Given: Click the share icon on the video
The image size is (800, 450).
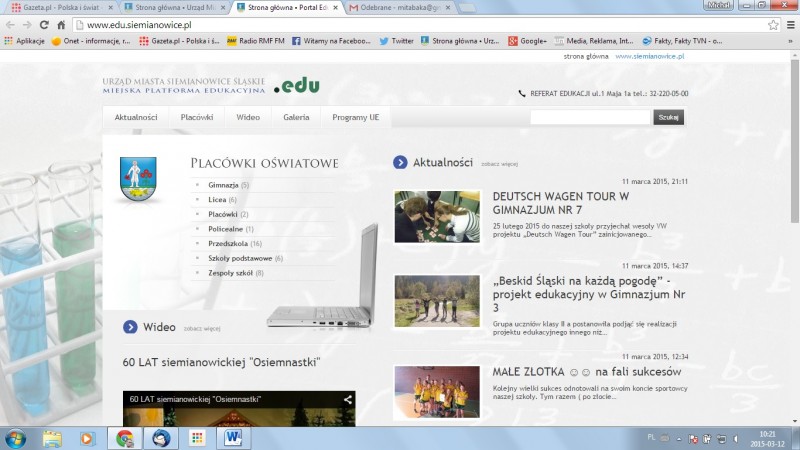Looking at the screenshot, I should pyautogui.click(x=347, y=399).
